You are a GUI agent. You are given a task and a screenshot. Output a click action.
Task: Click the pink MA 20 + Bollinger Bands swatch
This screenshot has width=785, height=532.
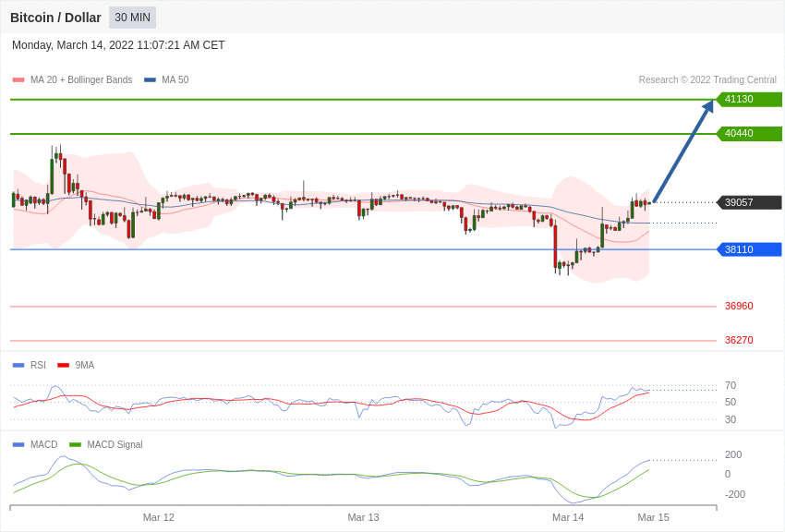coord(18,80)
